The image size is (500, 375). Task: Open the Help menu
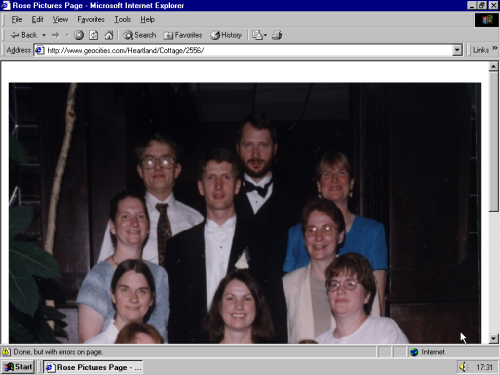(147, 20)
